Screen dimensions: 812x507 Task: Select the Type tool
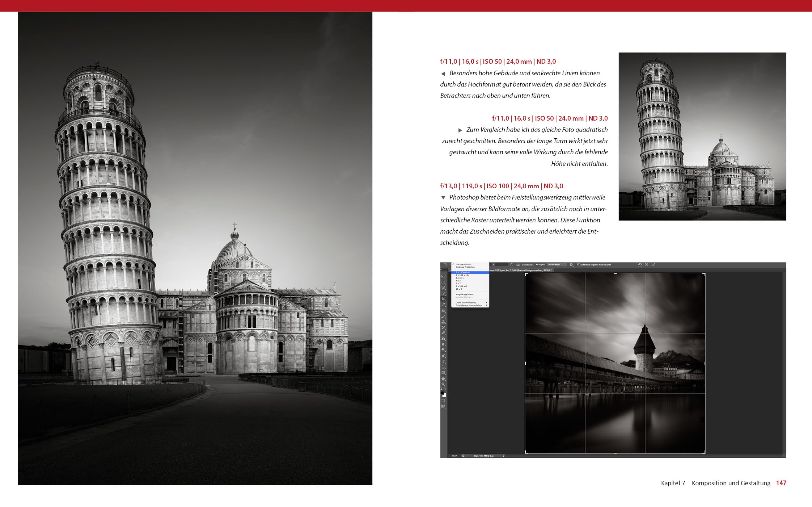[443, 361]
